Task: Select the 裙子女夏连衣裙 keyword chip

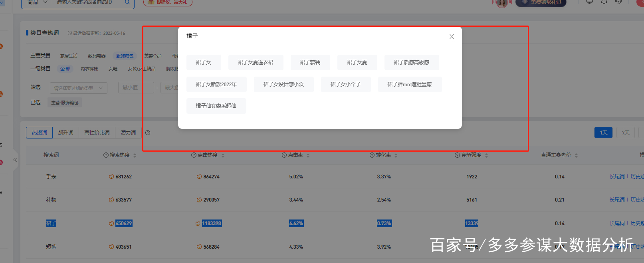Action: click(x=256, y=62)
